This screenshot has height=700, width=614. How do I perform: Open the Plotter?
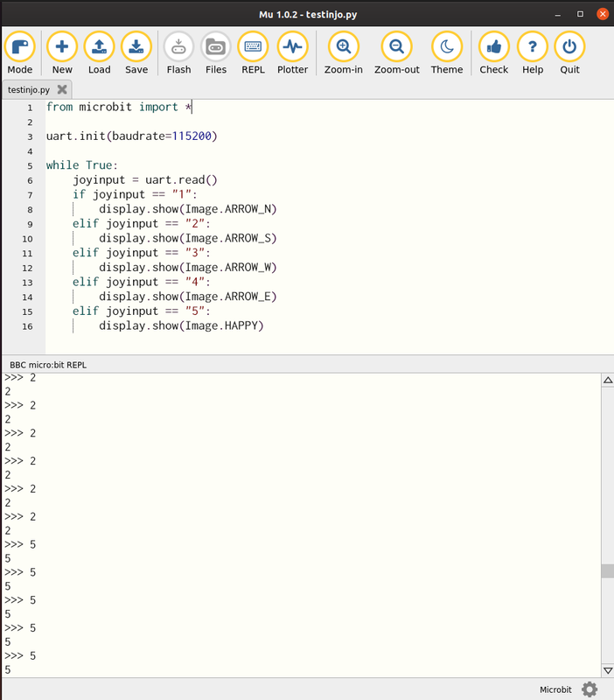coord(293,52)
